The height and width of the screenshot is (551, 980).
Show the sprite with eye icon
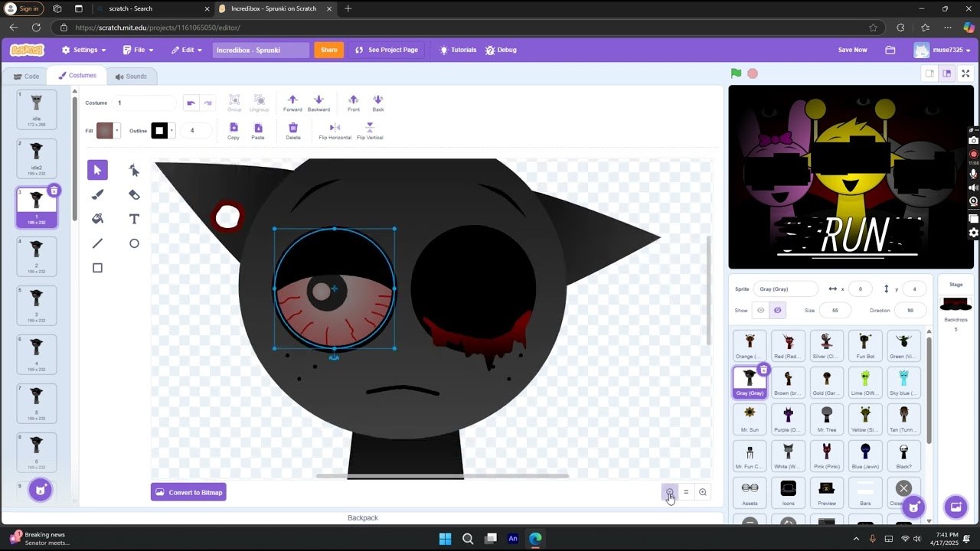[x=760, y=310]
